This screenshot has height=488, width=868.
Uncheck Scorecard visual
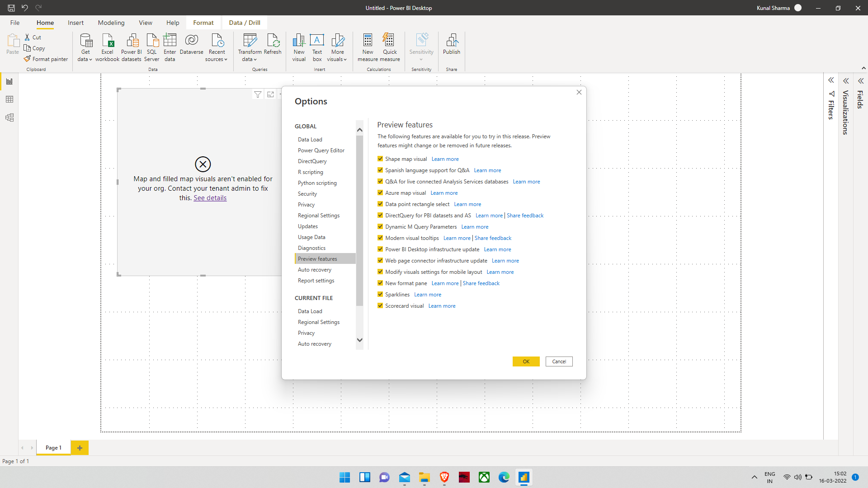click(380, 306)
